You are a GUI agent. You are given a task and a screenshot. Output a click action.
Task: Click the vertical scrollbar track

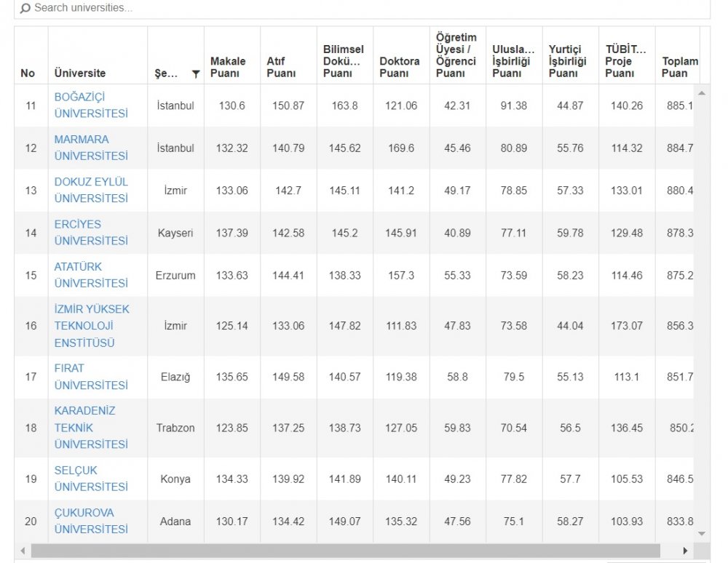point(702,314)
